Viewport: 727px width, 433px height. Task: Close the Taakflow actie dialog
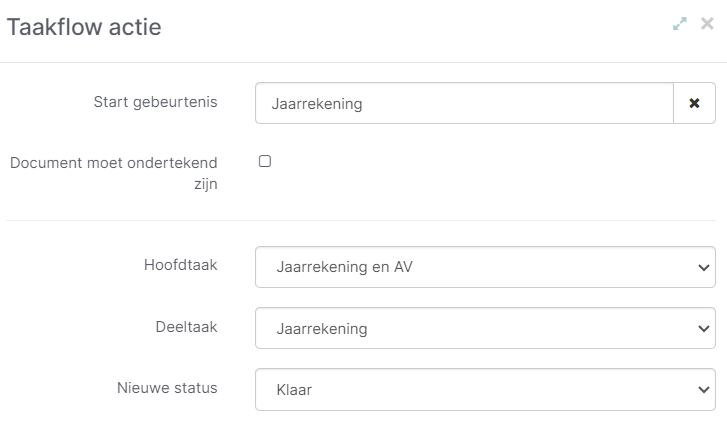(707, 24)
